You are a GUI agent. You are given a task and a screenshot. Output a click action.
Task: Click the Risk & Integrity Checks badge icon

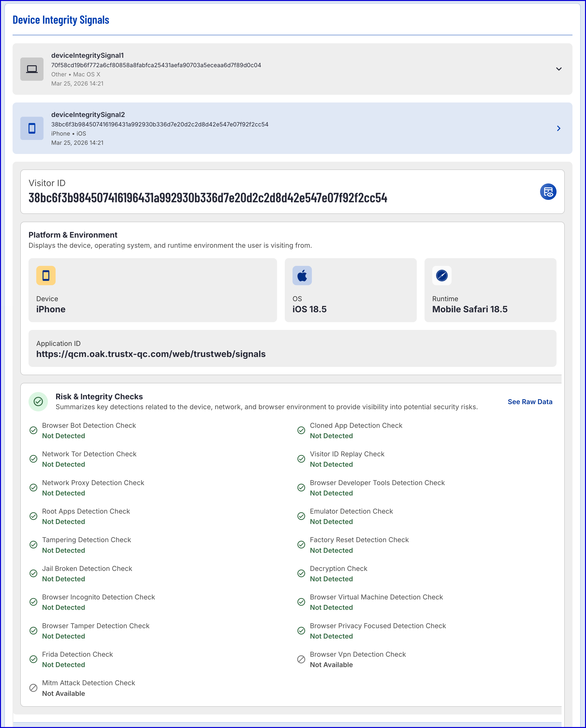pyautogui.click(x=38, y=402)
